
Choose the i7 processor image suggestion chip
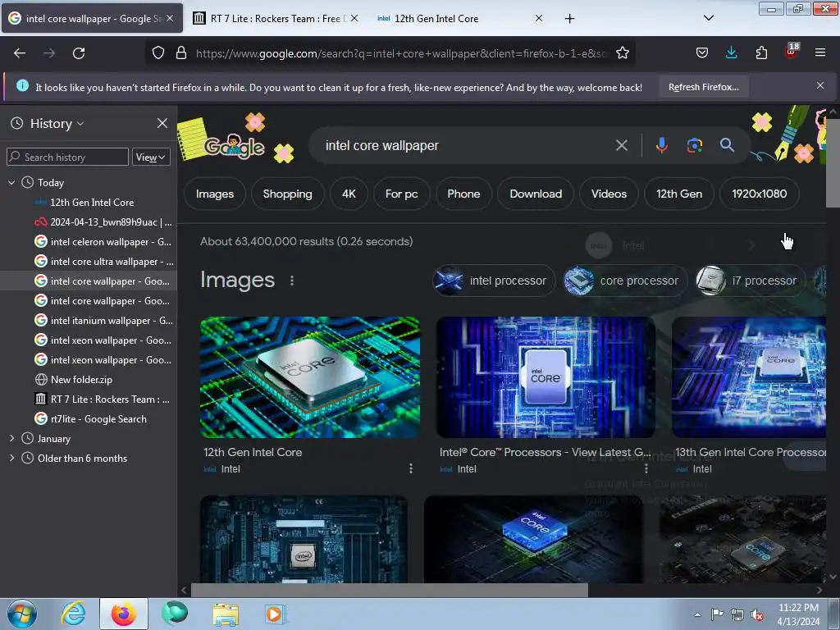(x=750, y=281)
